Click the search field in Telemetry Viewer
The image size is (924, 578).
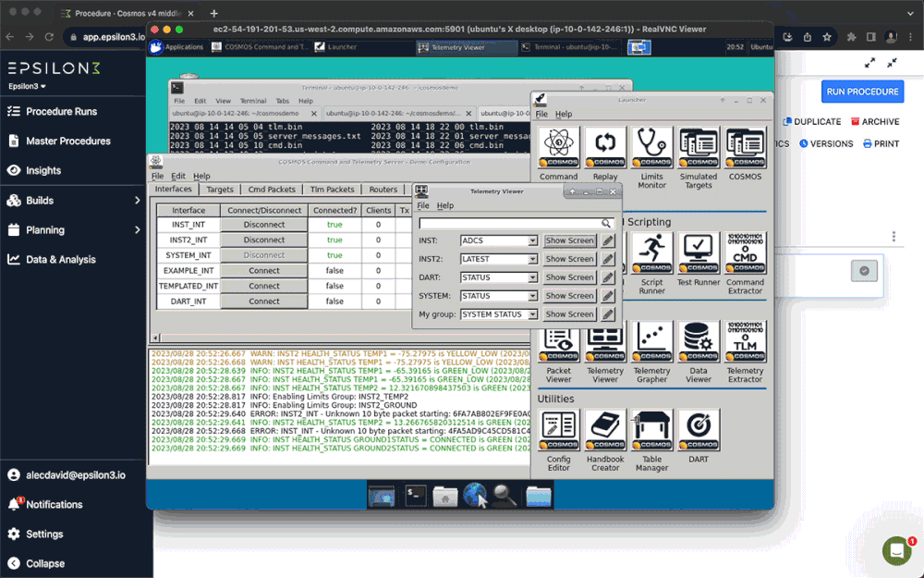pyautogui.click(x=515, y=223)
